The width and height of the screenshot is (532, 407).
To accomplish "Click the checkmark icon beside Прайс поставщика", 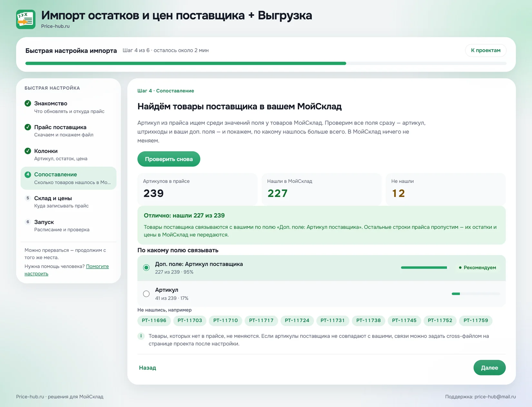I will tap(28, 127).
